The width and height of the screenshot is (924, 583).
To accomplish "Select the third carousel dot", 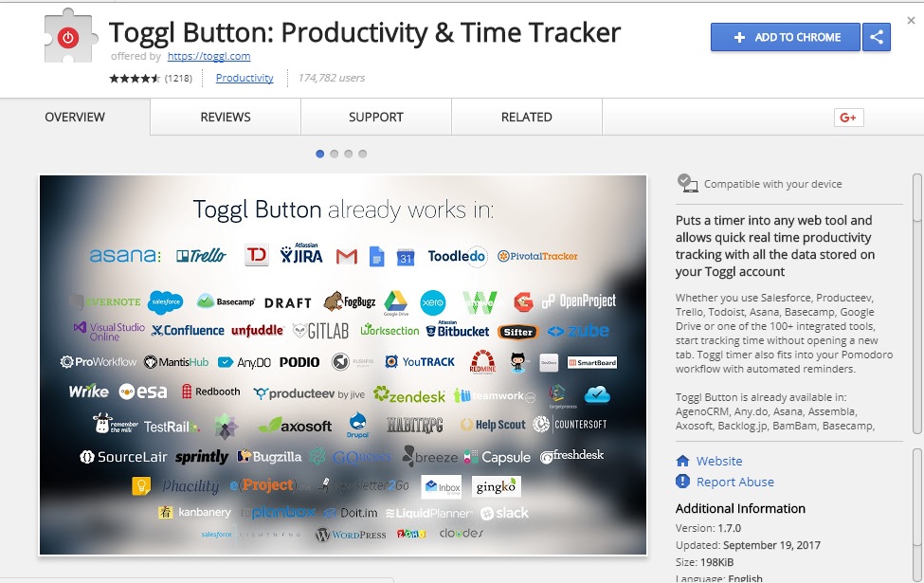I will 348,154.
